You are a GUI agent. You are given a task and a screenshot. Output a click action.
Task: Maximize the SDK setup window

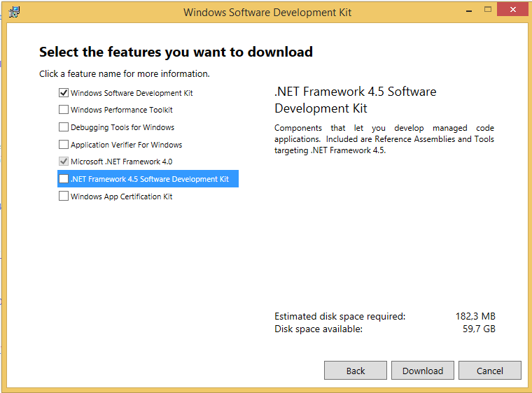(488, 10)
